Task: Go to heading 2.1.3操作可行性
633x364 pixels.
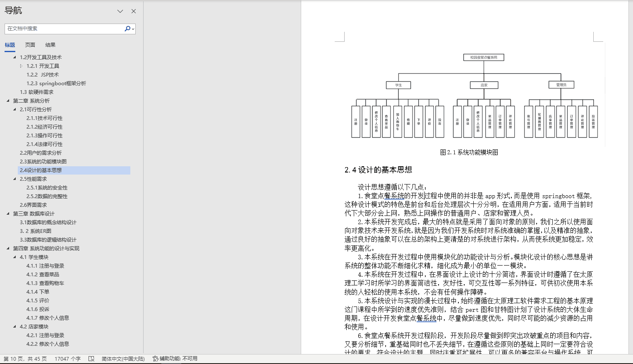Action: pyautogui.click(x=44, y=135)
